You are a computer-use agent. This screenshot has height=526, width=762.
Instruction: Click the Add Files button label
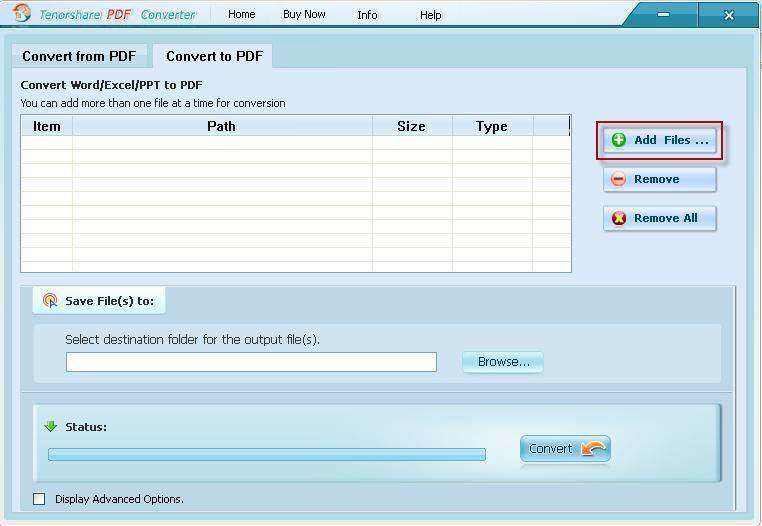click(x=672, y=140)
